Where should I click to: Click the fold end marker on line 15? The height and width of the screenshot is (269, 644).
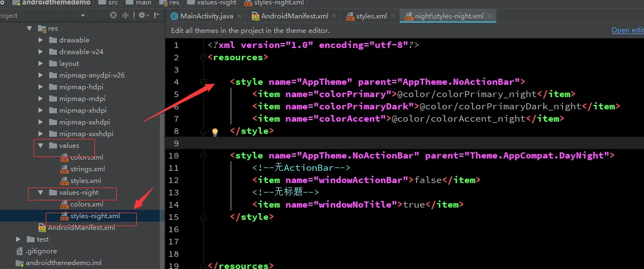tap(203, 217)
